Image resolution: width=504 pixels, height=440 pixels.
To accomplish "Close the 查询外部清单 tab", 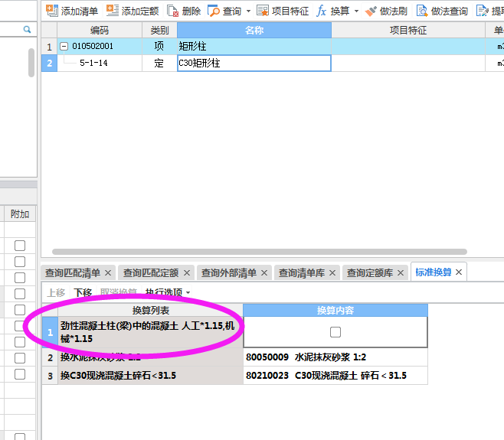I will 264,273.
